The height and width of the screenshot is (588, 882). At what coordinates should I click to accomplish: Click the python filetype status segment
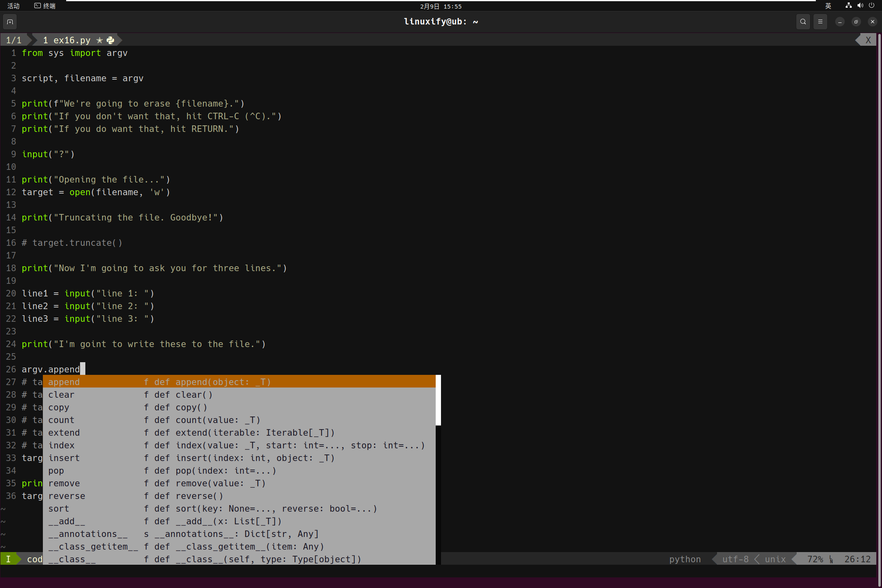(x=685, y=559)
